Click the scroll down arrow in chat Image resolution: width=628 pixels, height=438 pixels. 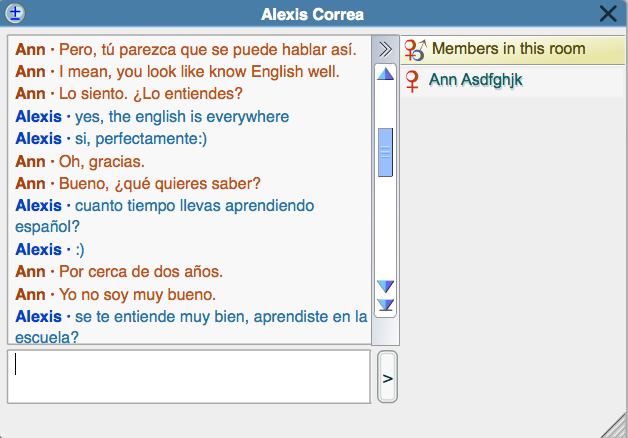coord(385,287)
